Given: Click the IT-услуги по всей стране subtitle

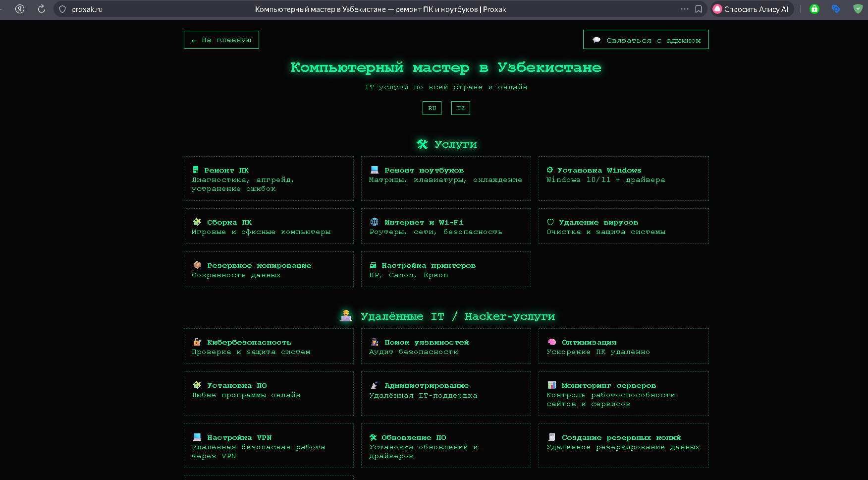Looking at the screenshot, I should point(446,87).
